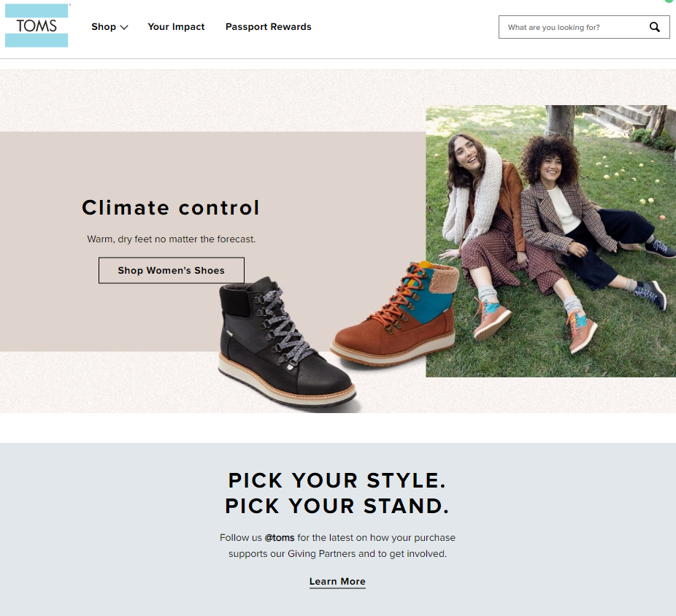Go to Passport Rewards
This screenshot has width=676, height=616.
click(268, 27)
